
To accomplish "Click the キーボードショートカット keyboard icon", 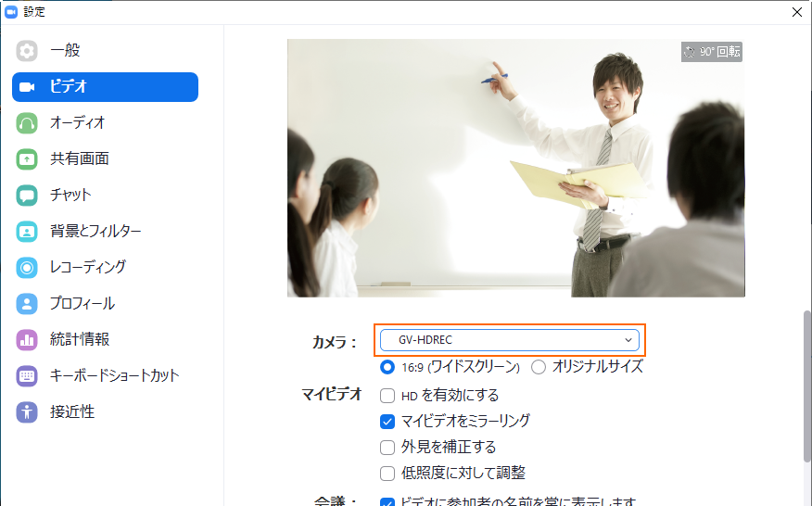I will pos(26,376).
